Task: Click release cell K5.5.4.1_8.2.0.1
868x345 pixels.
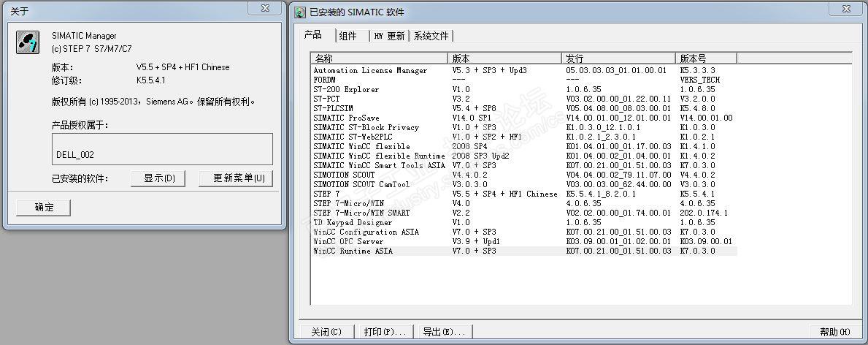Action: [601, 194]
